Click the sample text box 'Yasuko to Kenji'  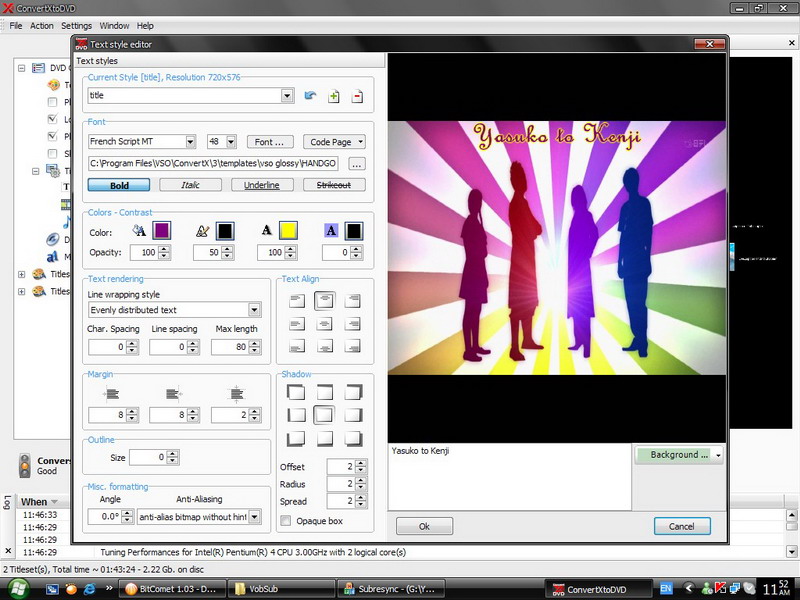(x=509, y=477)
